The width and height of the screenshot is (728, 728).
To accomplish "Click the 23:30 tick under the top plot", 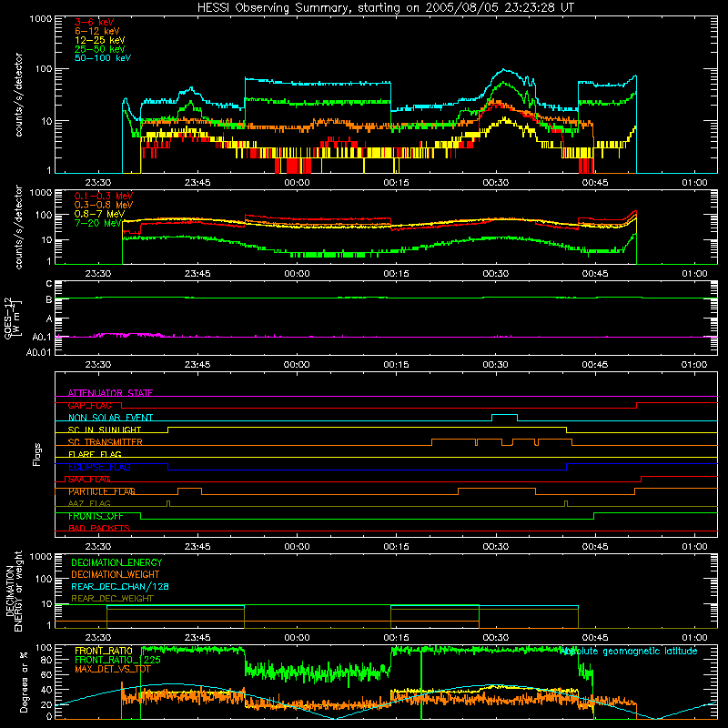I will pyautogui.click(x=98, y=183).
